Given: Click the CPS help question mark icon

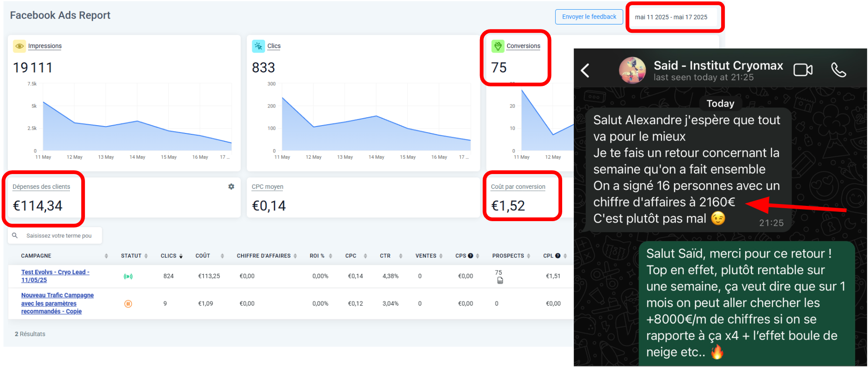Looking at the screenshot, I should (x=470, y=256).
